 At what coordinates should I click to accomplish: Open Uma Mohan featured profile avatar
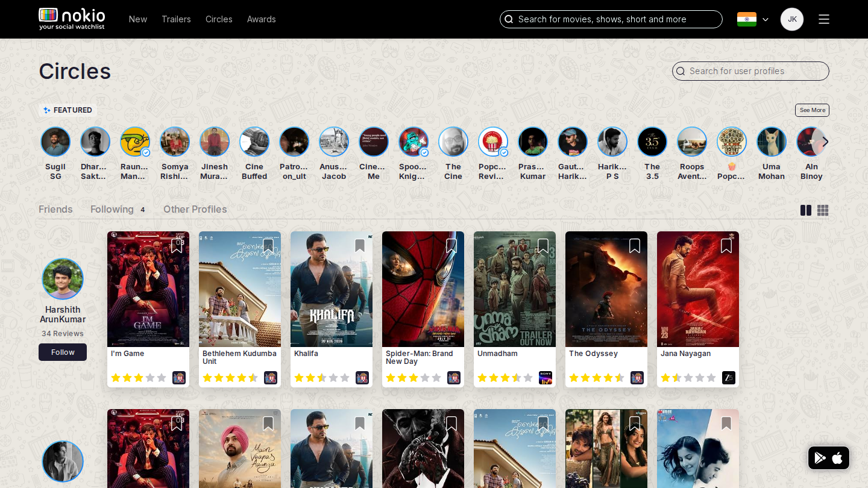772,142
